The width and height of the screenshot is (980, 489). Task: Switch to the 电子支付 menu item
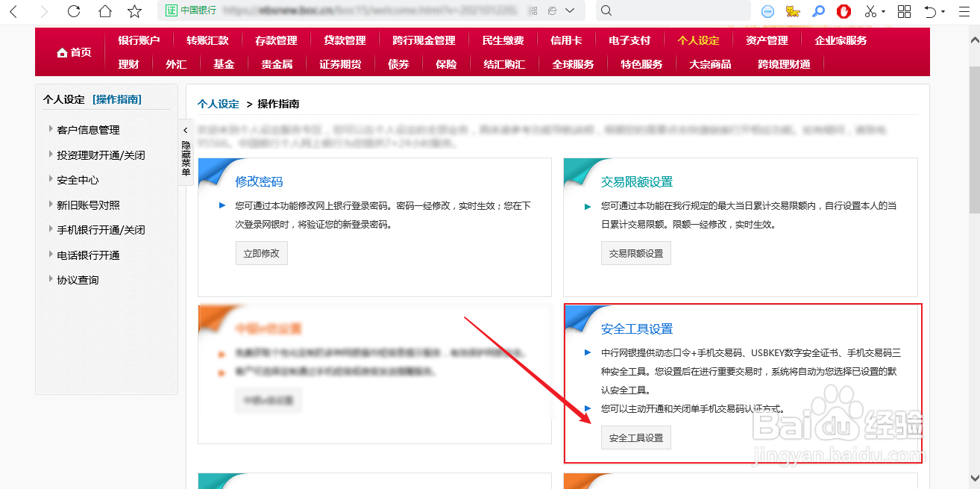tap(629, 40)
